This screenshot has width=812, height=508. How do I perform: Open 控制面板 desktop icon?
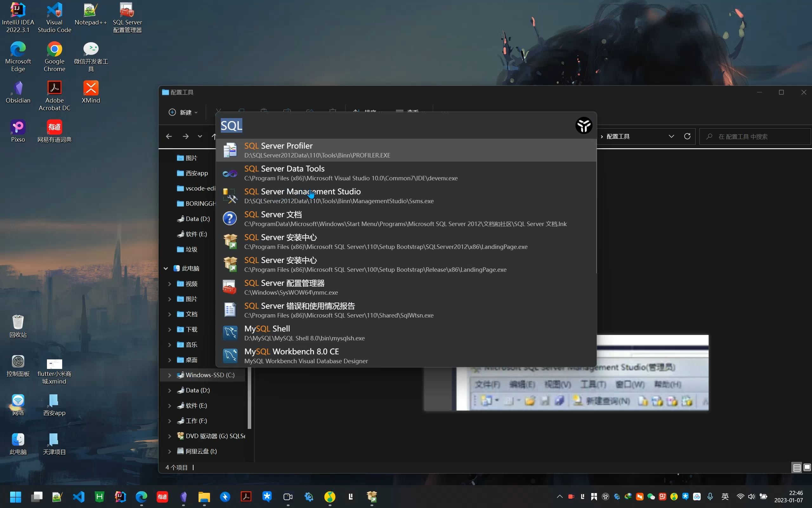tap(18, 365)
